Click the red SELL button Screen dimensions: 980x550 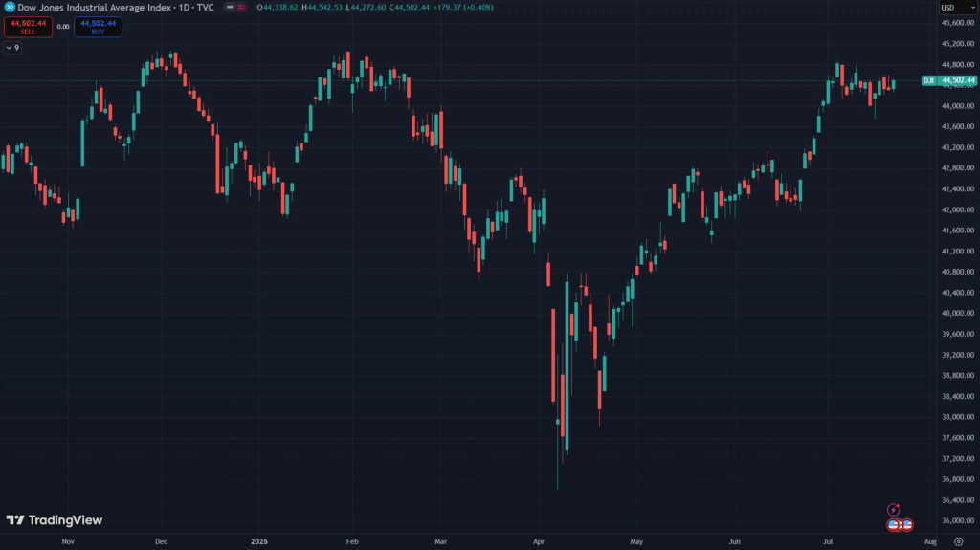click(x=27, y=27)
